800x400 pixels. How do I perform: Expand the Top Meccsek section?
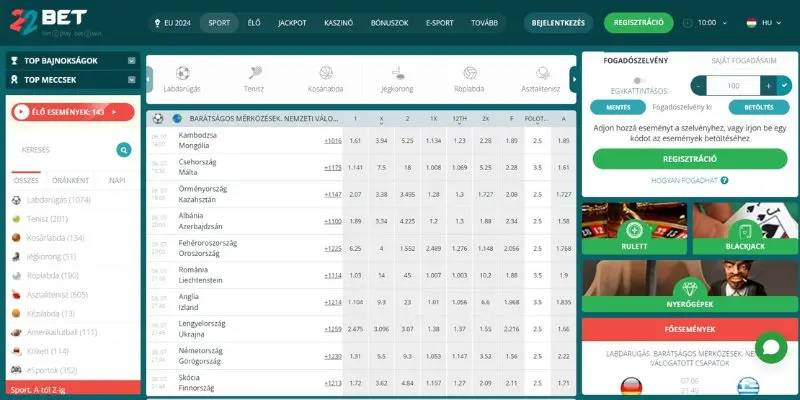tap(73, 80)
